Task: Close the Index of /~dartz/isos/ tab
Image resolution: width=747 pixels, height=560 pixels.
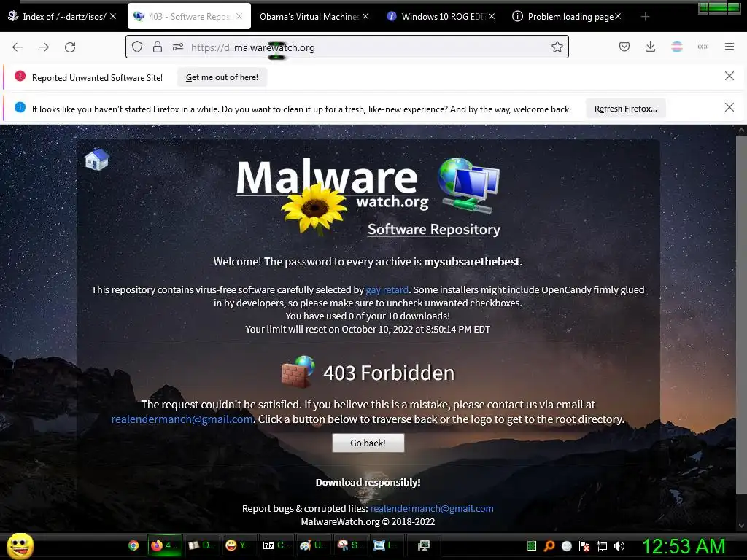Action: pyautogui.click(x=113, y=16)
